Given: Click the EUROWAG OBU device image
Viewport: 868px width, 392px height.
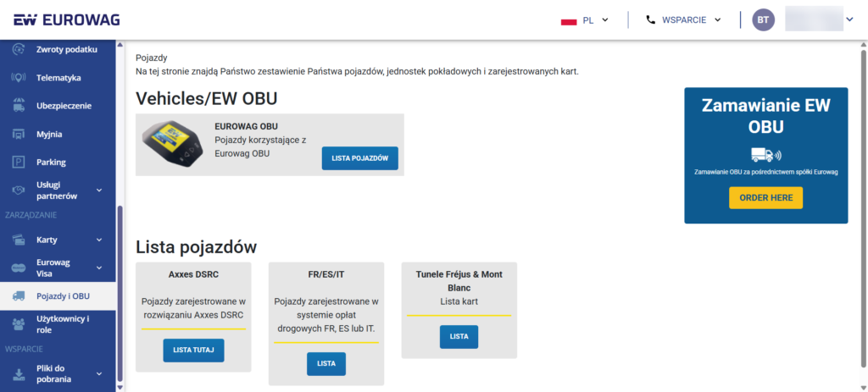Looking at the screenshot, I should click(174, 144).
